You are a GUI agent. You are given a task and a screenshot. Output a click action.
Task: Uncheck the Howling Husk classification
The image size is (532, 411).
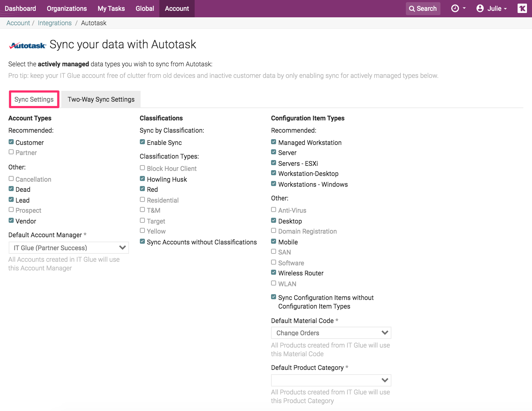click(x=142, y=179)
